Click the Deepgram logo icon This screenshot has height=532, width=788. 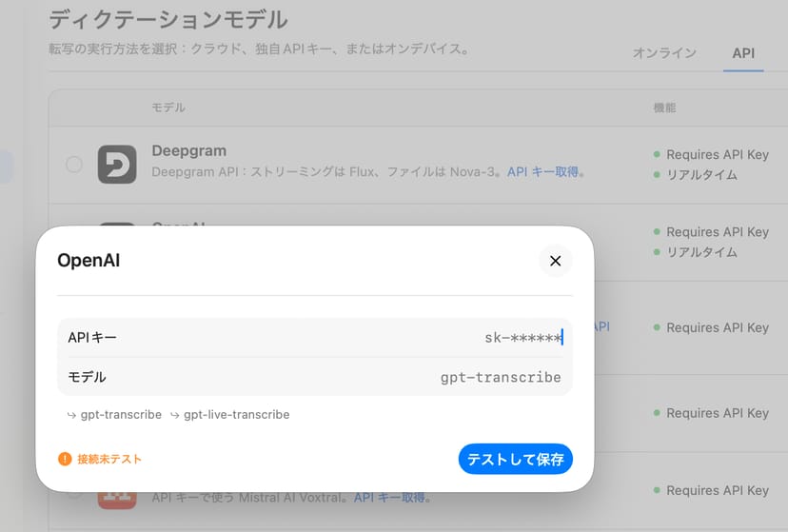click(x=117, y=165)
